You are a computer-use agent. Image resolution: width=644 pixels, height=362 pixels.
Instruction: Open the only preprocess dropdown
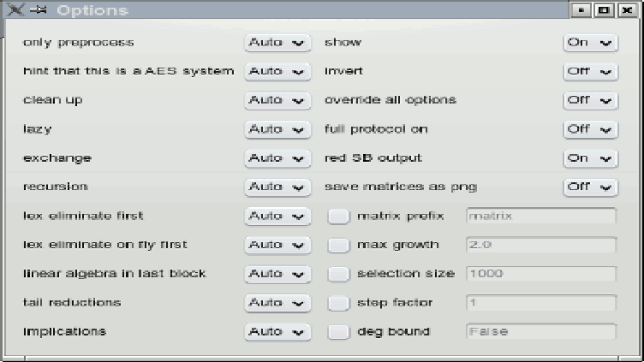(277, 43)
